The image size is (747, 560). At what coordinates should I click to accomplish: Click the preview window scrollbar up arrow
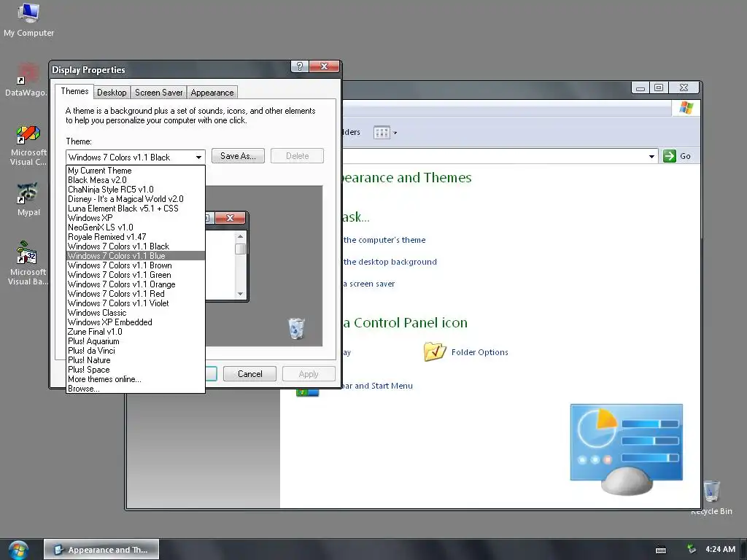(x=240, y=237)
